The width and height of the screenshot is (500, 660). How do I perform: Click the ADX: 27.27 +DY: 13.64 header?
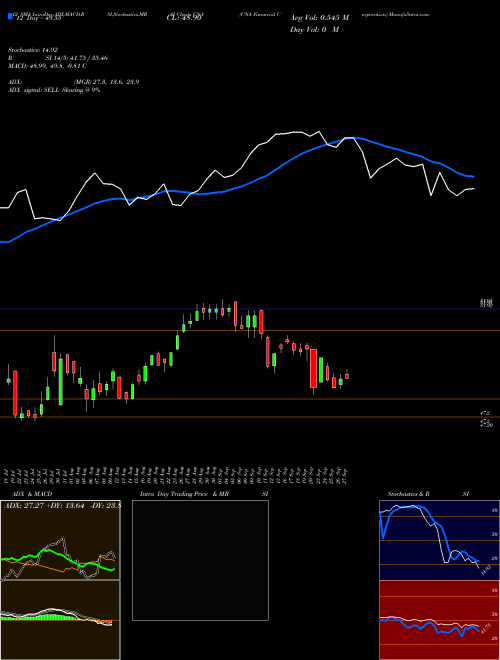pos(62,505)
